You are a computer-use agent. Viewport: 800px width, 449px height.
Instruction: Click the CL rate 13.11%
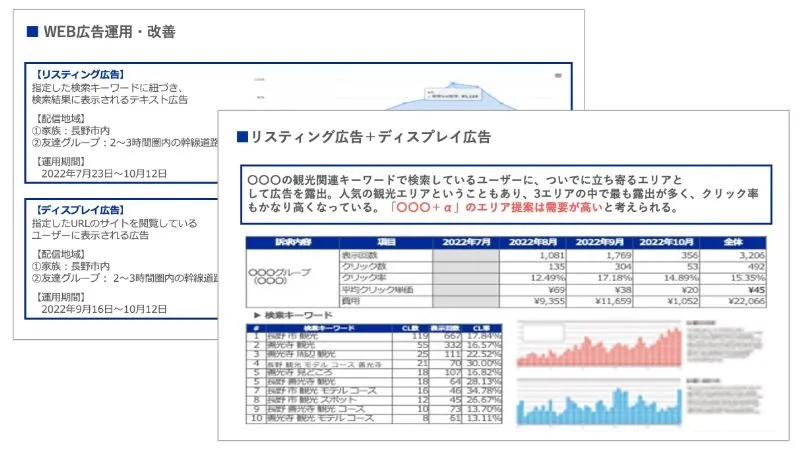point(484,418)
